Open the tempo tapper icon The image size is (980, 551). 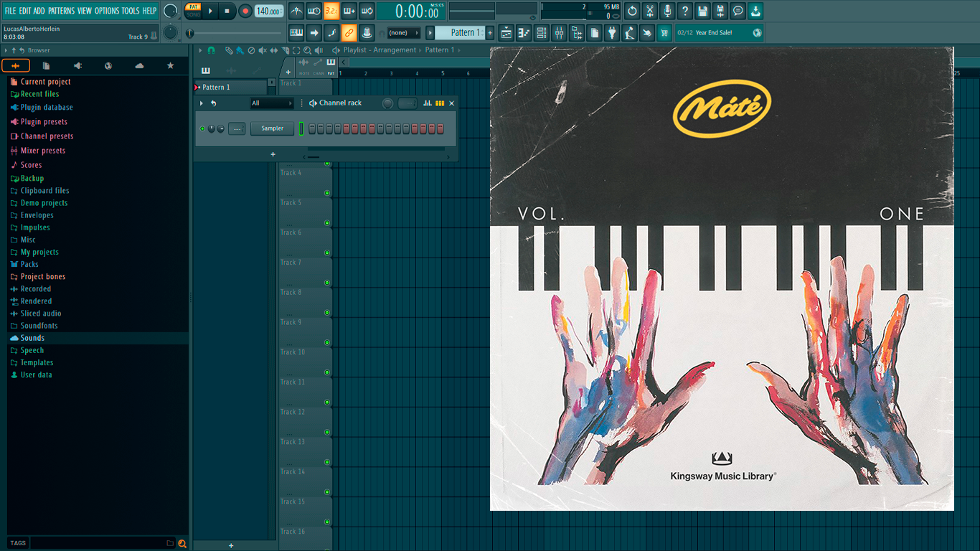(629, 32)
